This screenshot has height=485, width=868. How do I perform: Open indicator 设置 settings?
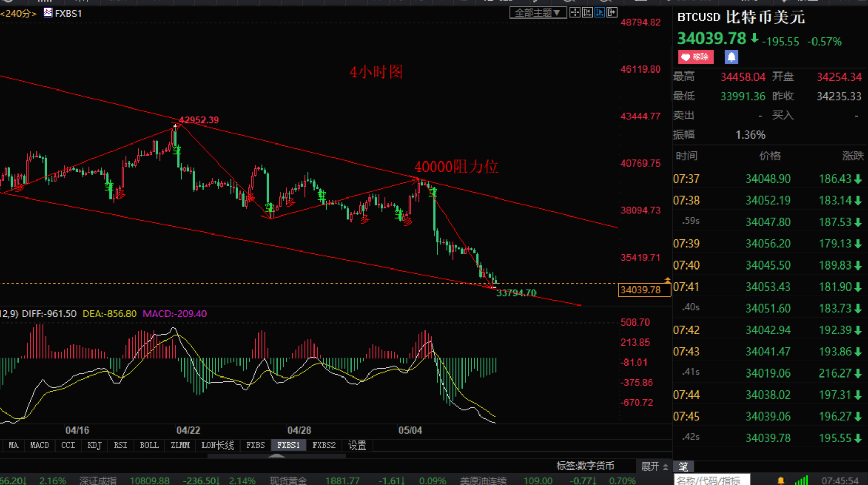(x=357, y=445)
